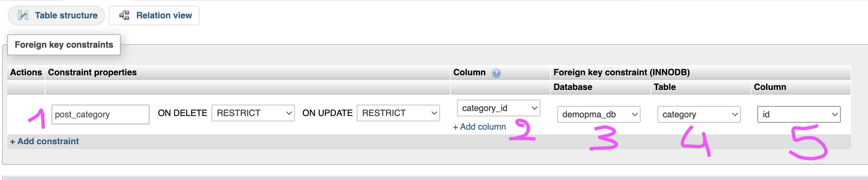
Task: Click the Column help question-mark icon
Action: pos(496,73)
